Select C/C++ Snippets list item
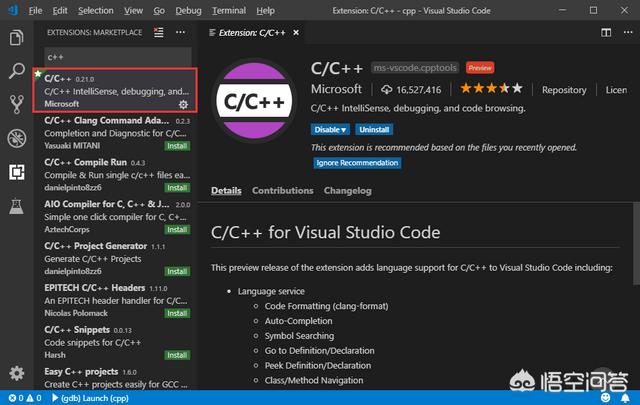Viewport: 640px width, 405px height. (115, 342)
